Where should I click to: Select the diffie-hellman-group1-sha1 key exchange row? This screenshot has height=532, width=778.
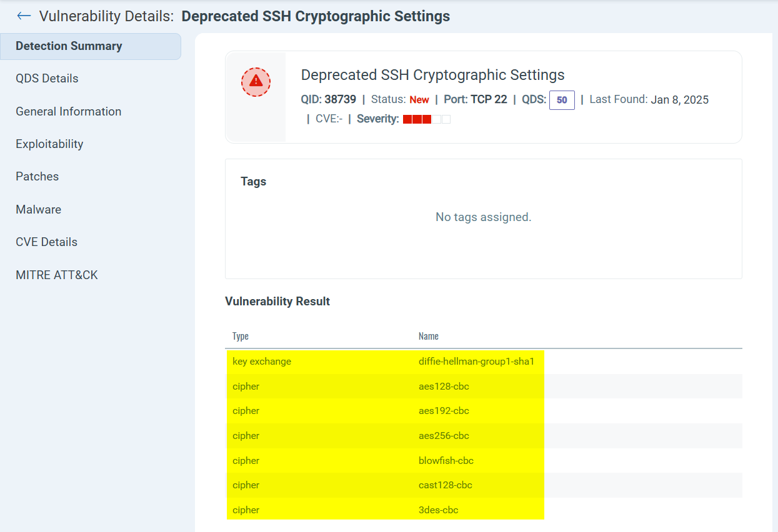(x=385, y=361)
